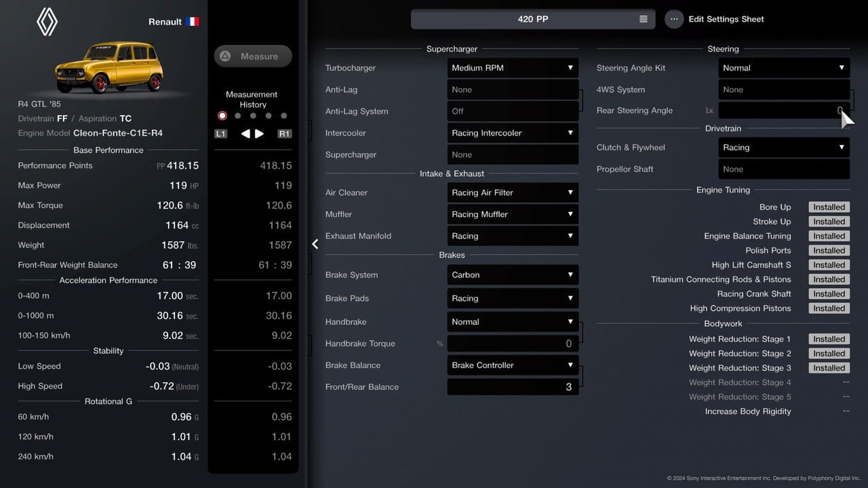Click Increase Body Rigidity label

(748, 411)
